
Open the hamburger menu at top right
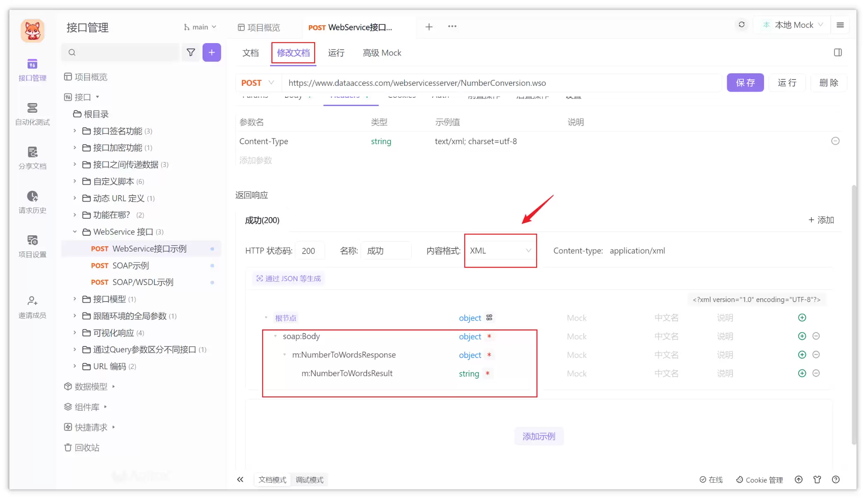coord(840,25)
